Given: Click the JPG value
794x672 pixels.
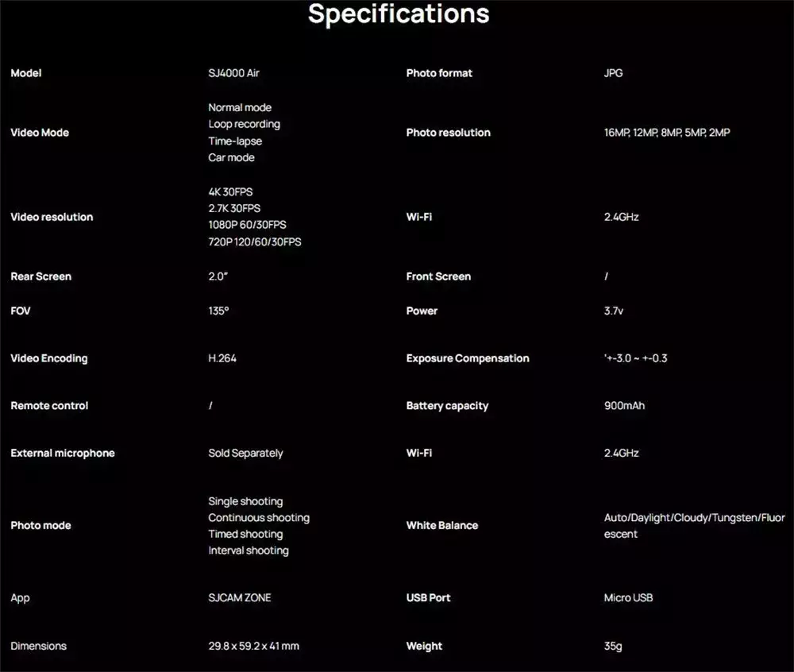Looking at the screenshot, I should [x=613, y=73].
